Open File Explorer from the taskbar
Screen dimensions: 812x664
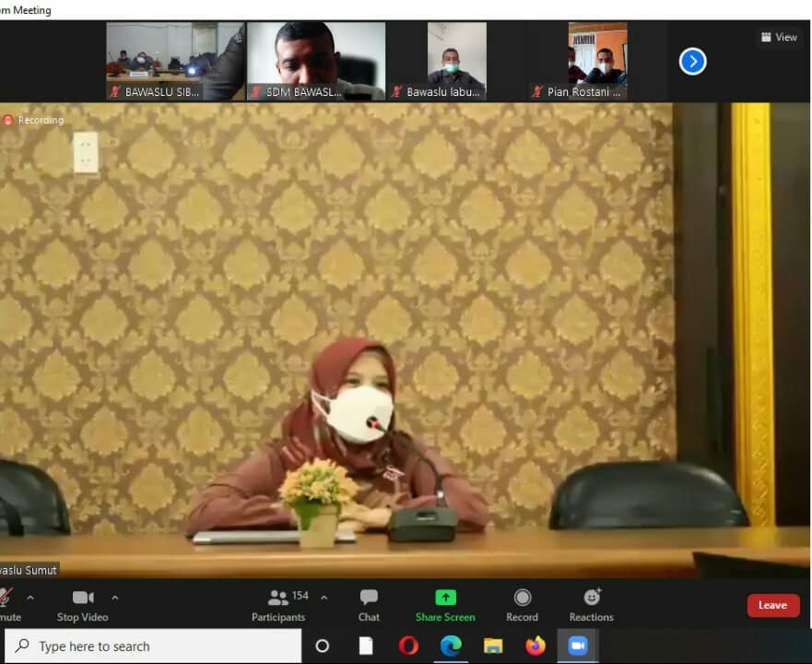pos(493,646)
